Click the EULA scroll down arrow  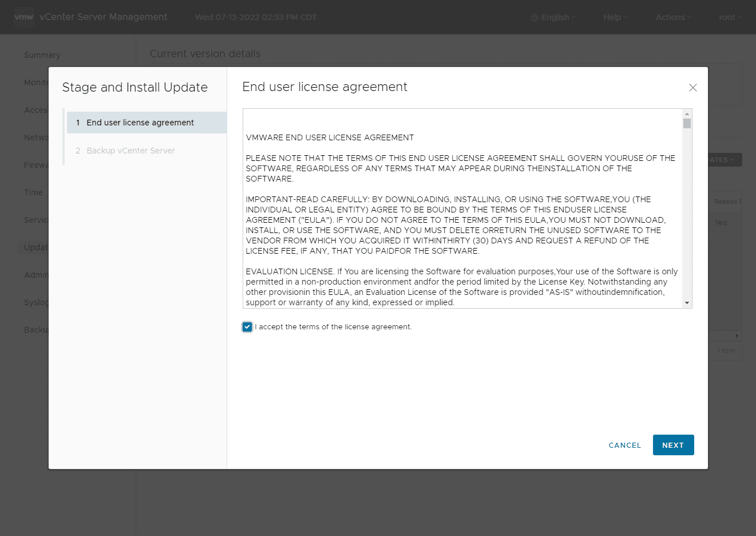click(687, 303)
